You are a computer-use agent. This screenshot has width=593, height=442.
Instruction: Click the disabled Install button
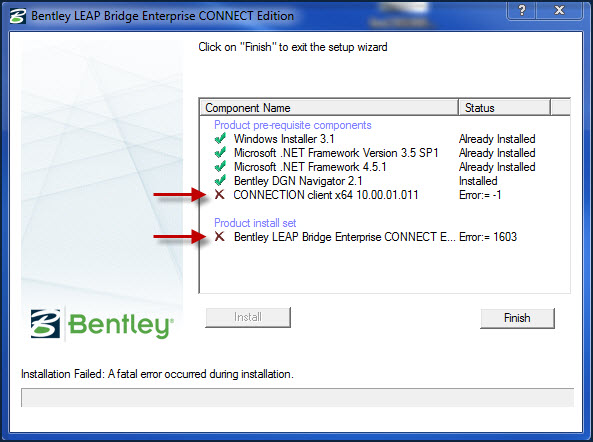tap(248, 317)
